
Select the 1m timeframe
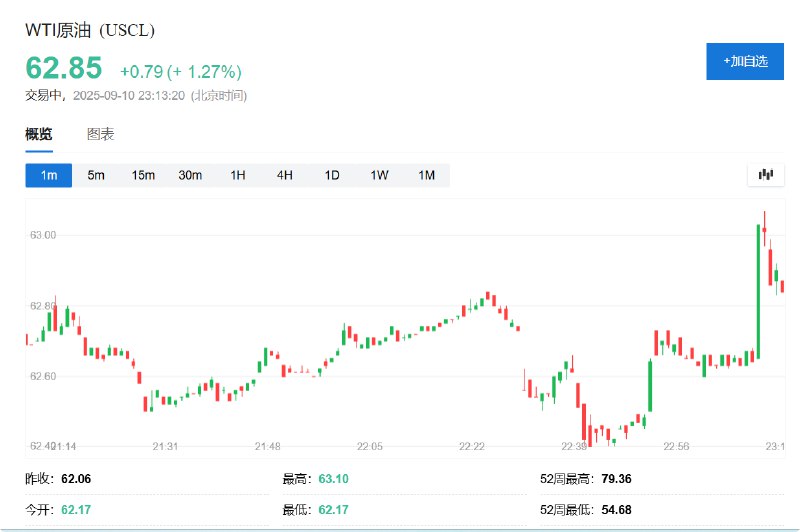tap(49, 175)
